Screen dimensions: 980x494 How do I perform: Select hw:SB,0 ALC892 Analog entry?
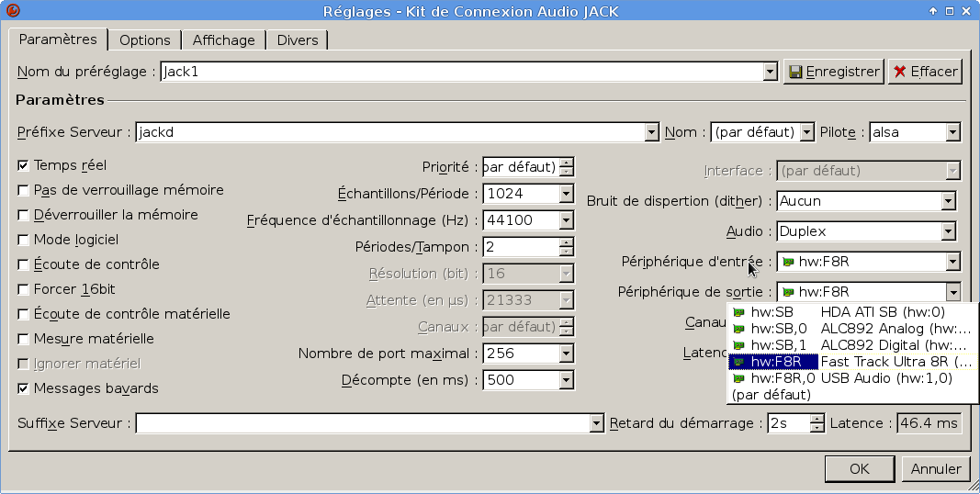point(852,329)
